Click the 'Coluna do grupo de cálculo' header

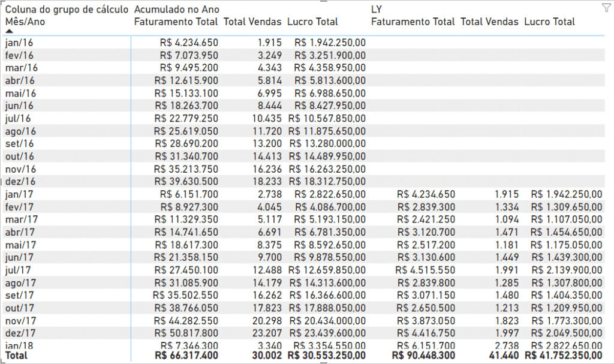[66, 10]
